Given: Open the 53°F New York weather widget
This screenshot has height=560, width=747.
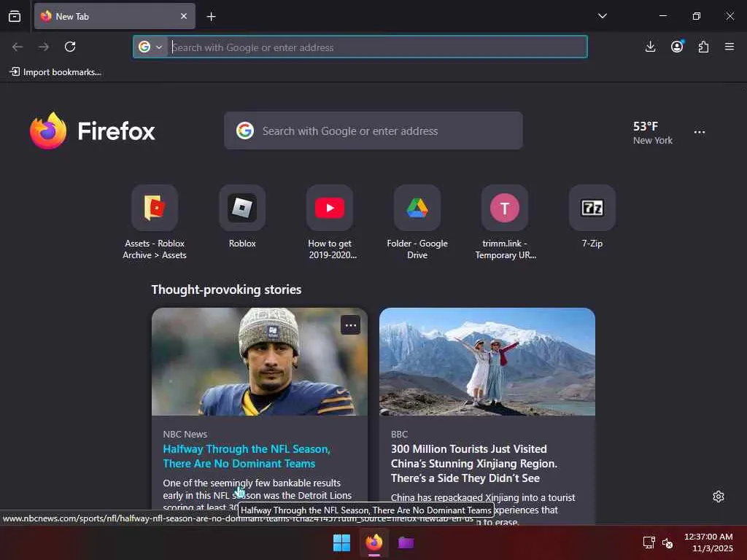Looking at the screenshot, I should pos(652,133).
